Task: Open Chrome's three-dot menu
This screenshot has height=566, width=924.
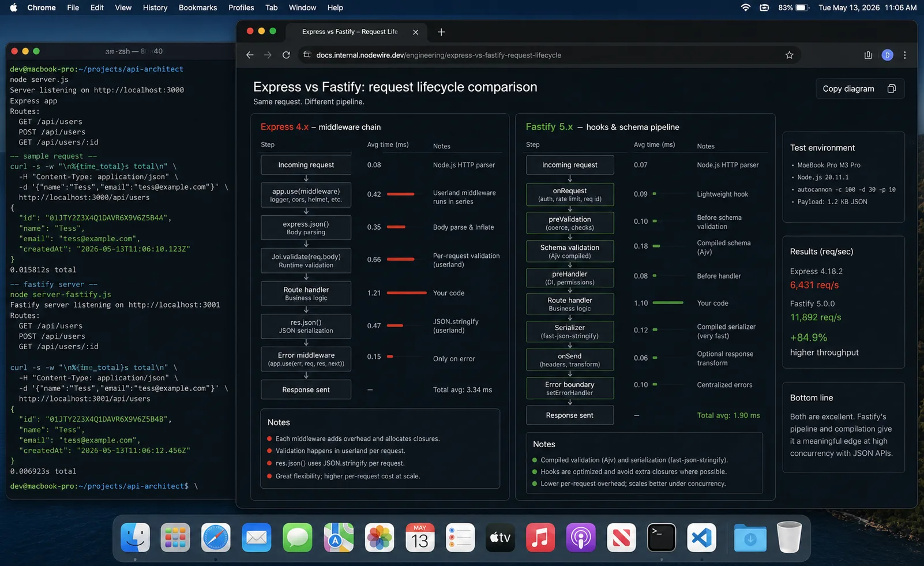Action: click(904, 55)
